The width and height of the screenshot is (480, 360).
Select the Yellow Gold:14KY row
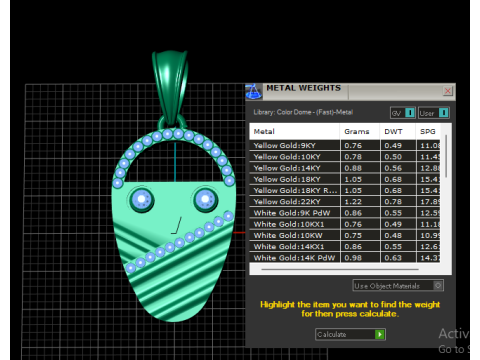point(345,168)
